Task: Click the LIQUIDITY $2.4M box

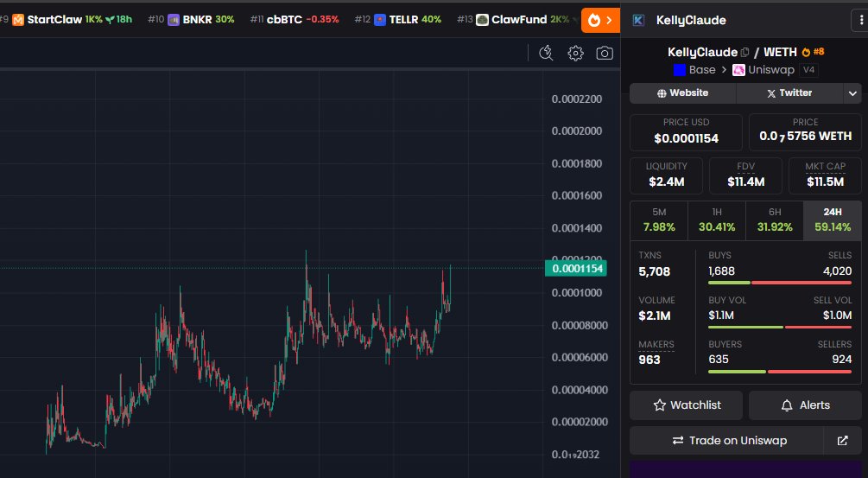Action: coord(666,175)
